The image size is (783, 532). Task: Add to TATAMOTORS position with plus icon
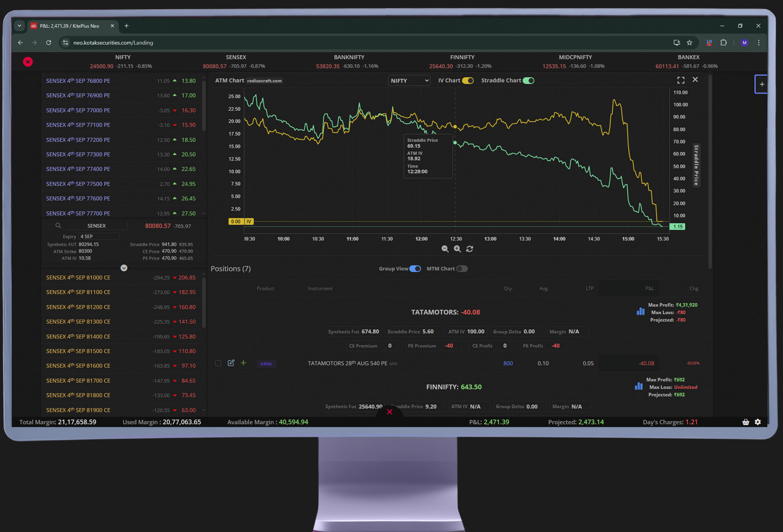click(x=243, y=363)
